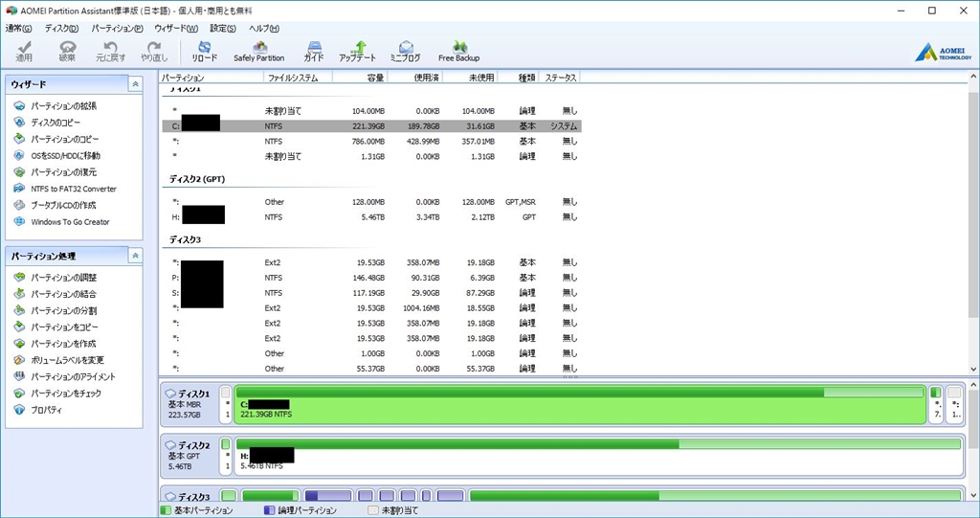Open the ディスク(D) menu

[x=61, y=28]
